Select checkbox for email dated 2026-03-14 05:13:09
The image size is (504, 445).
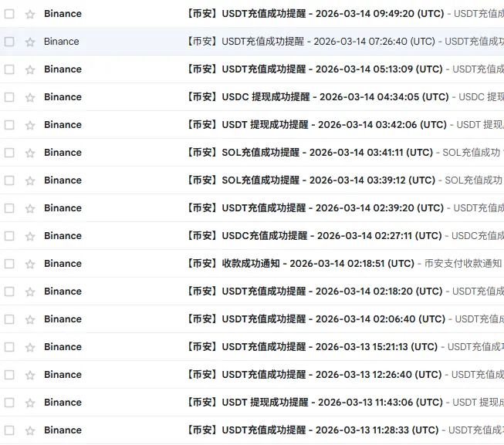[x=9, y=69]
